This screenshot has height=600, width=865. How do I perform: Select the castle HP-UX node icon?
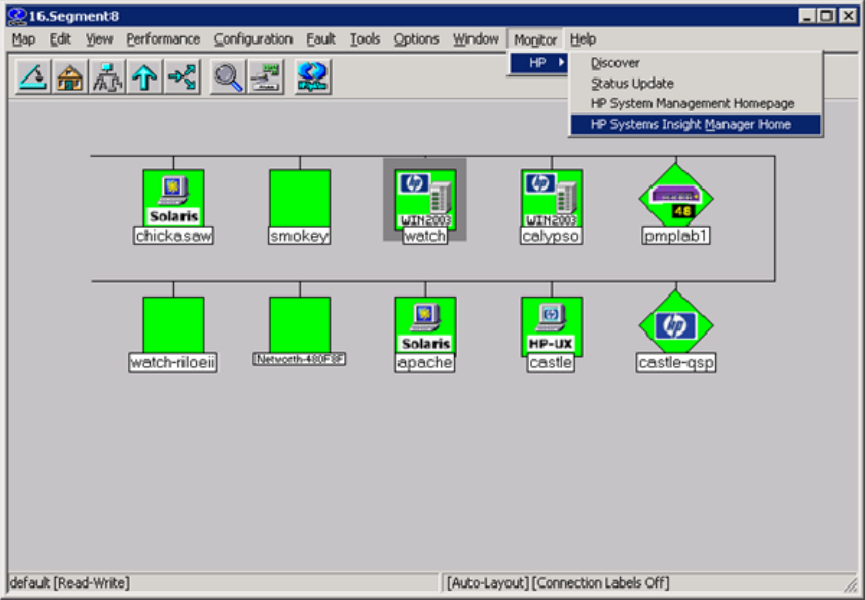pos(552,326)
